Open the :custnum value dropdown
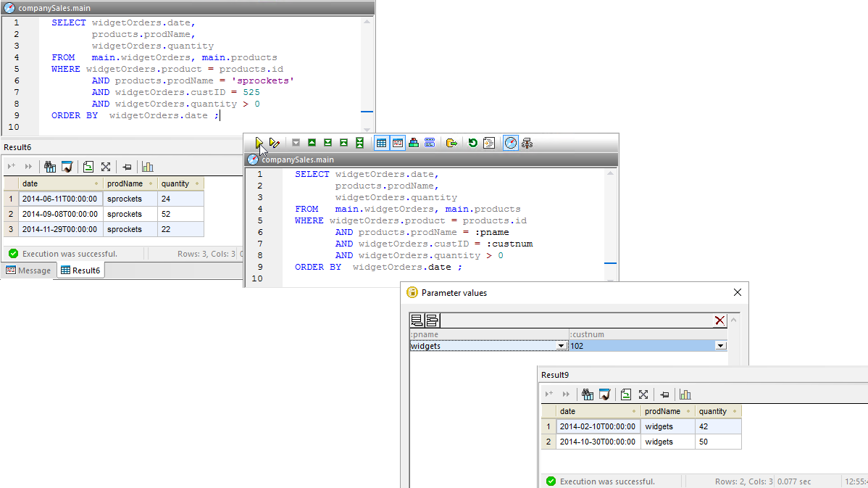868x488 pixels. pos(720,346)
